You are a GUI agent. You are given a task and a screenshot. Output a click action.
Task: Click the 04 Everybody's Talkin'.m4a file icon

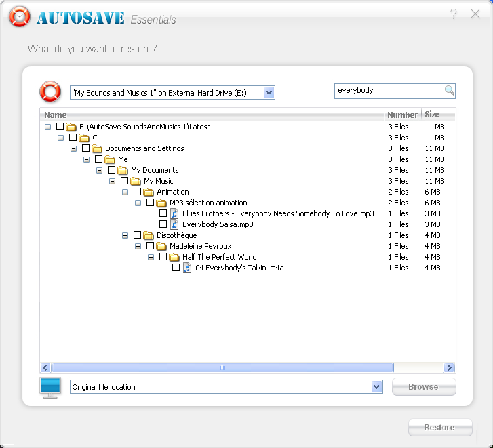tap(187, 268)
